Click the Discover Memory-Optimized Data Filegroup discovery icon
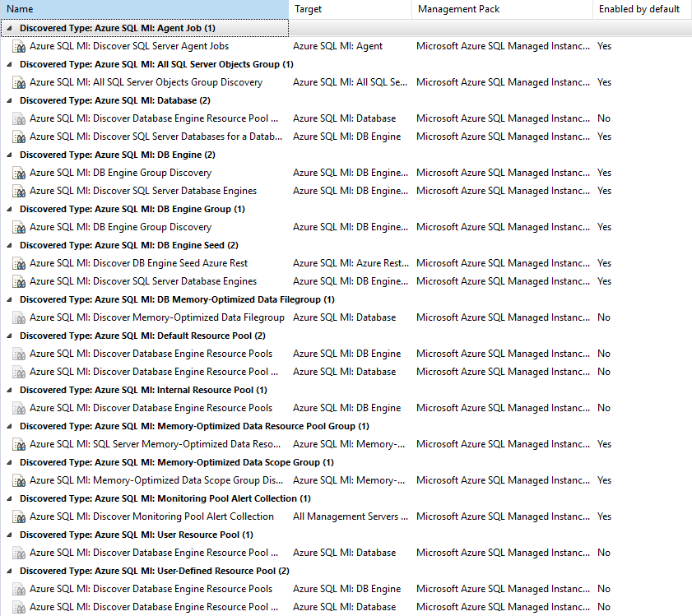The width and height of the screenshot is (692, 616). coord(19,317)
